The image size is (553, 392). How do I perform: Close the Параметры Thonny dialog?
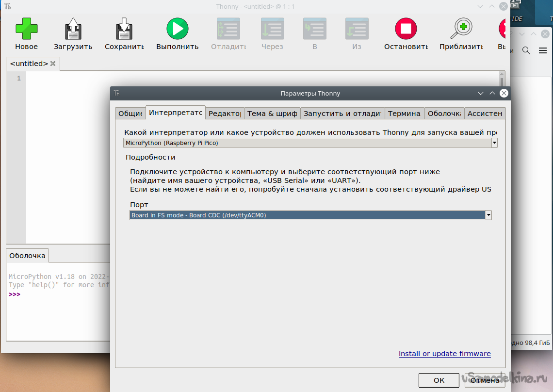point(504,93)
